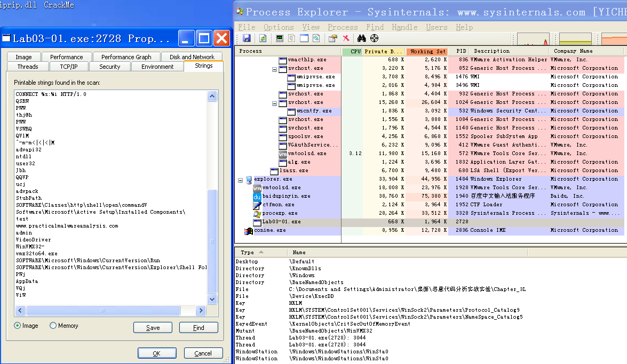This screenshot has width=627, height=364.
Task: Open the View menu
Action: (x=311, y=27)
